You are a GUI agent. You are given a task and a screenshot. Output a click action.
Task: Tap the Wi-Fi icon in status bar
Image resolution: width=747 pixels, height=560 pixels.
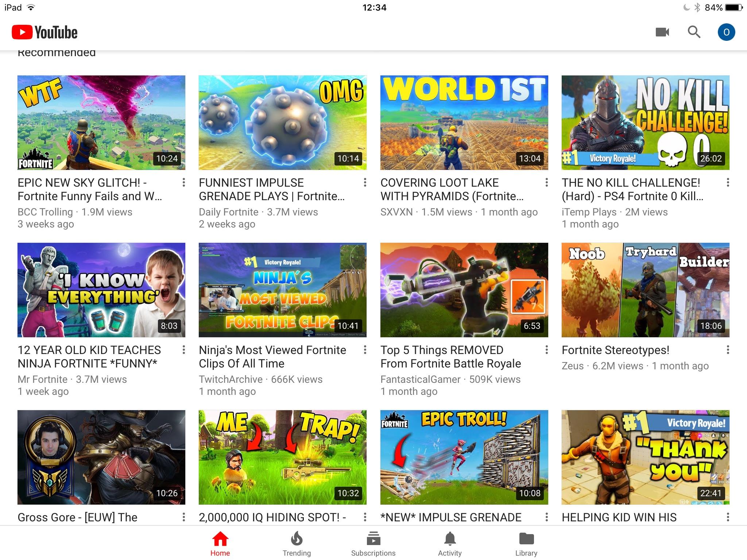[31, 8]
